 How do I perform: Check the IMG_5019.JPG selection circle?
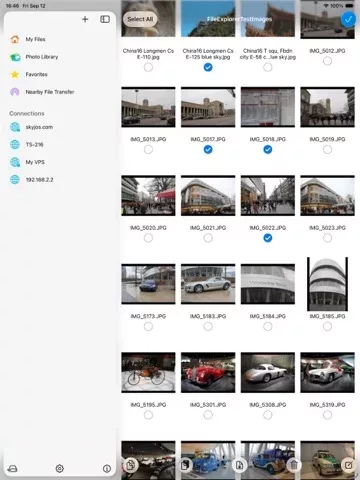click(x=327, y=150)
